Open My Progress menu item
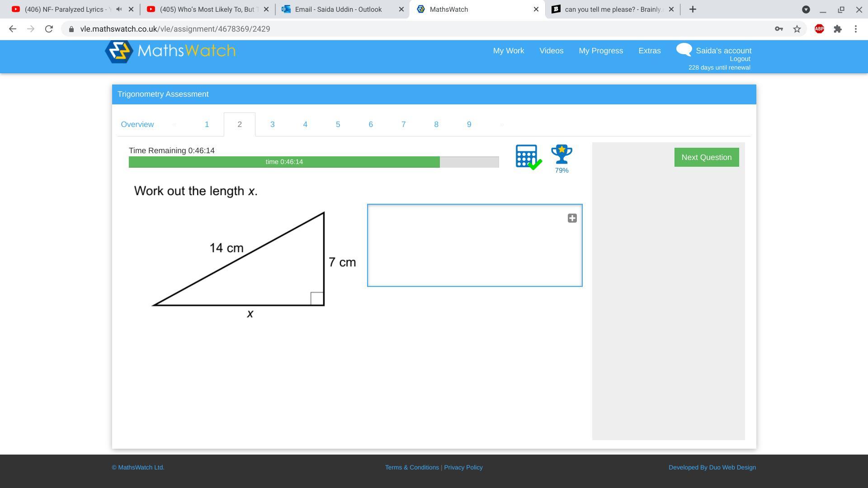This screenshot has width=868, height=488. point(600,51)
